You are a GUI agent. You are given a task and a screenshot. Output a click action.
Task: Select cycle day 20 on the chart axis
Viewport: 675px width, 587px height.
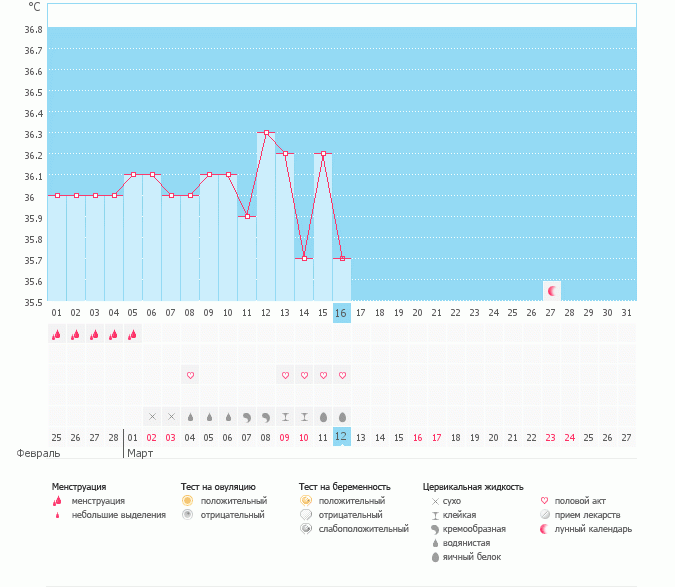[x=418, y=312]
